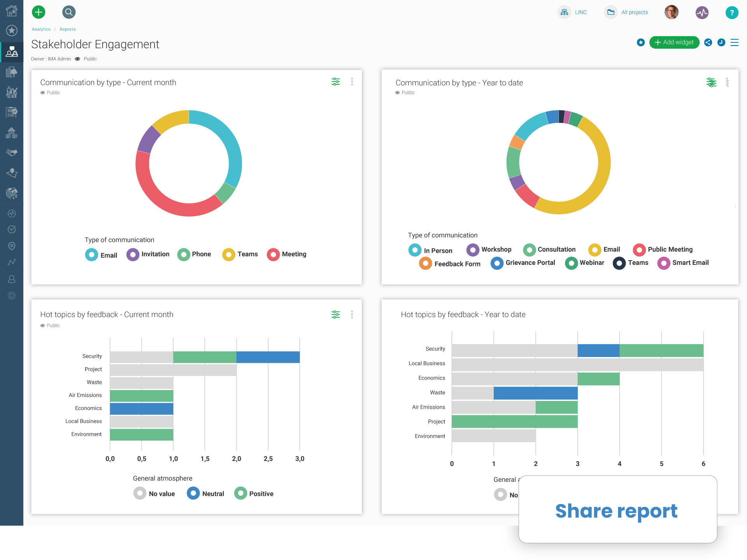This screenshot has height=560, width=747.
Task: Select Reports in the breadcrumb
Action: click(x=68, y=29)
